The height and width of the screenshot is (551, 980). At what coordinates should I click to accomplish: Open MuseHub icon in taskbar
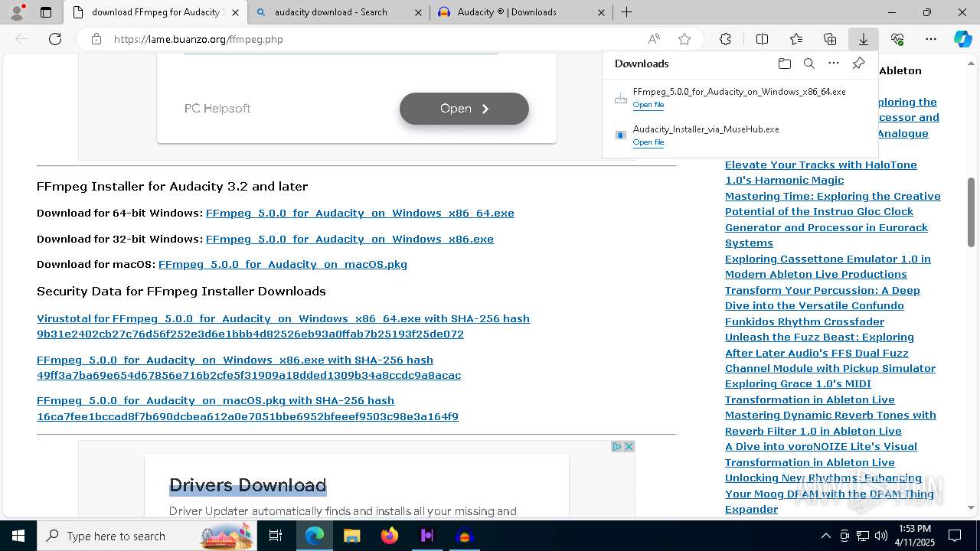tap(426, 536)
